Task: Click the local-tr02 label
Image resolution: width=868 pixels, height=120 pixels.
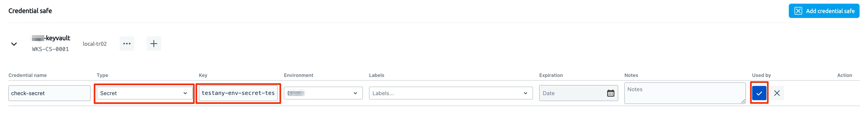Action: coord(95,44)
